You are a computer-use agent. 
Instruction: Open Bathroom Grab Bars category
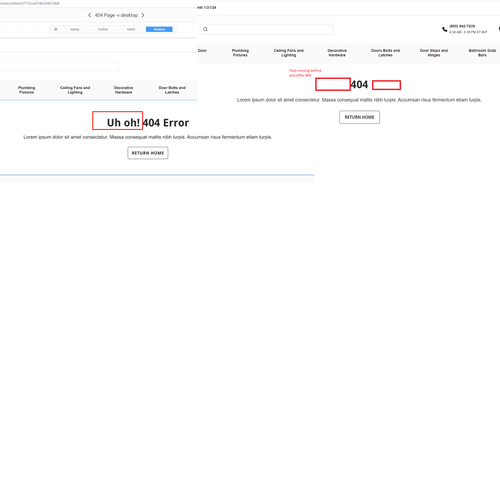pyautogui.click(x=482, y=53)
